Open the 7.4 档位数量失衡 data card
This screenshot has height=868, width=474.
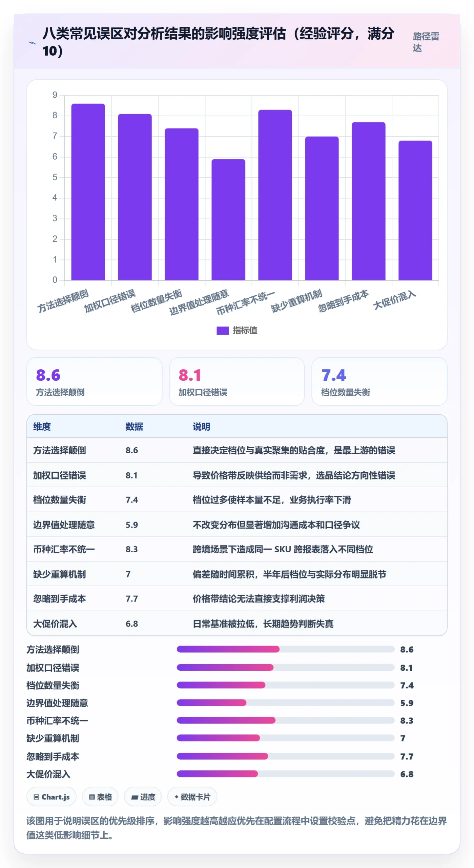click(379, 381)
